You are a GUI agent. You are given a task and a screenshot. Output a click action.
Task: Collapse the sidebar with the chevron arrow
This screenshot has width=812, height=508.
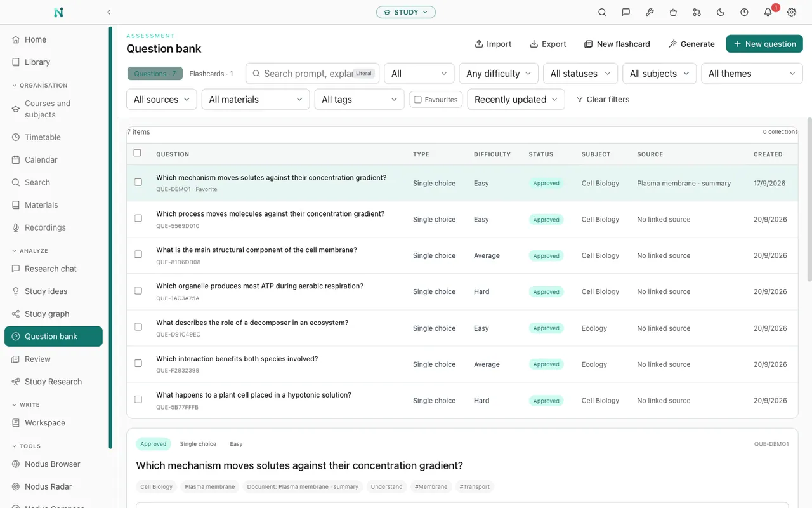[108, 12]
